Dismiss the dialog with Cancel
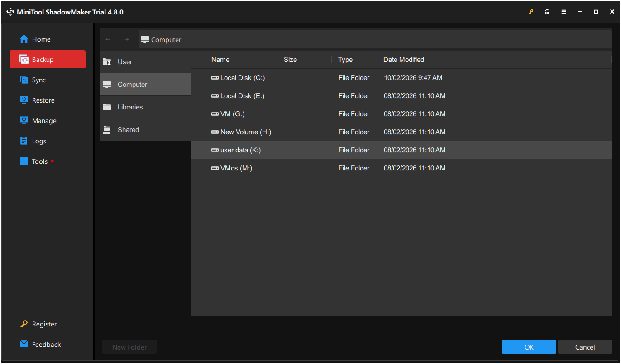Screen dimensions: 621x364 point(585,347)
